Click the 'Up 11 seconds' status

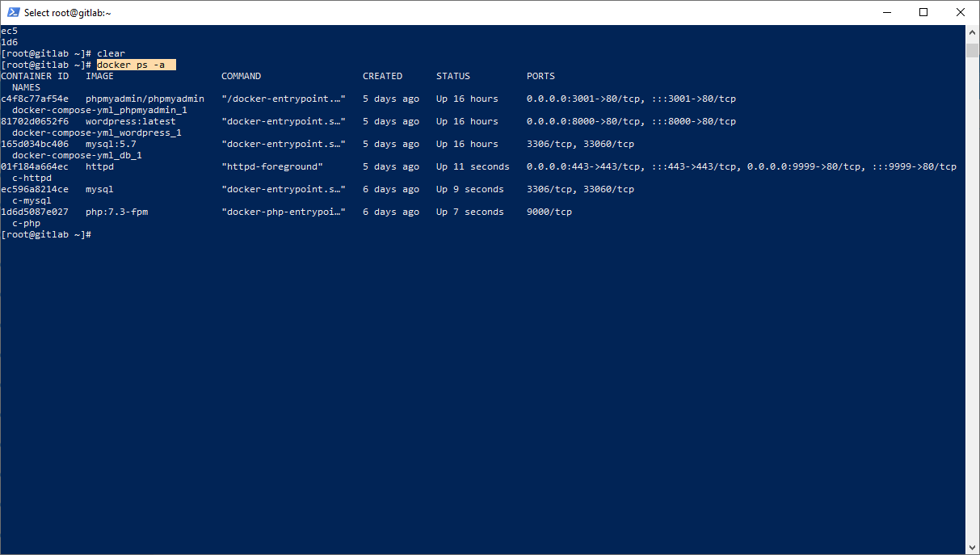coord(473,166)
